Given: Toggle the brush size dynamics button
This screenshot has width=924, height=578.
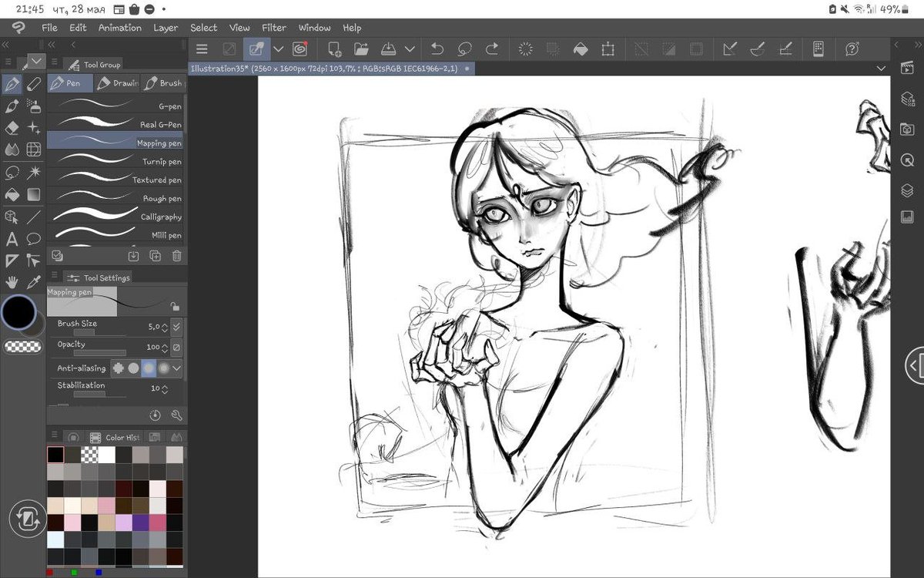Looking at the screenshot, I should (176, 327).
